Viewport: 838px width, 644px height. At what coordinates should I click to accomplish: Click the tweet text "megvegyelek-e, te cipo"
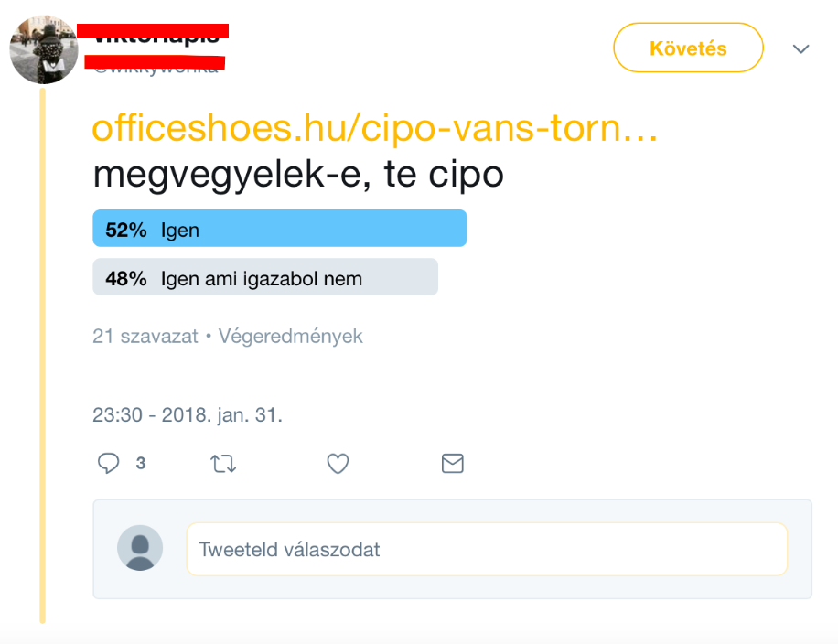point(298,174)
